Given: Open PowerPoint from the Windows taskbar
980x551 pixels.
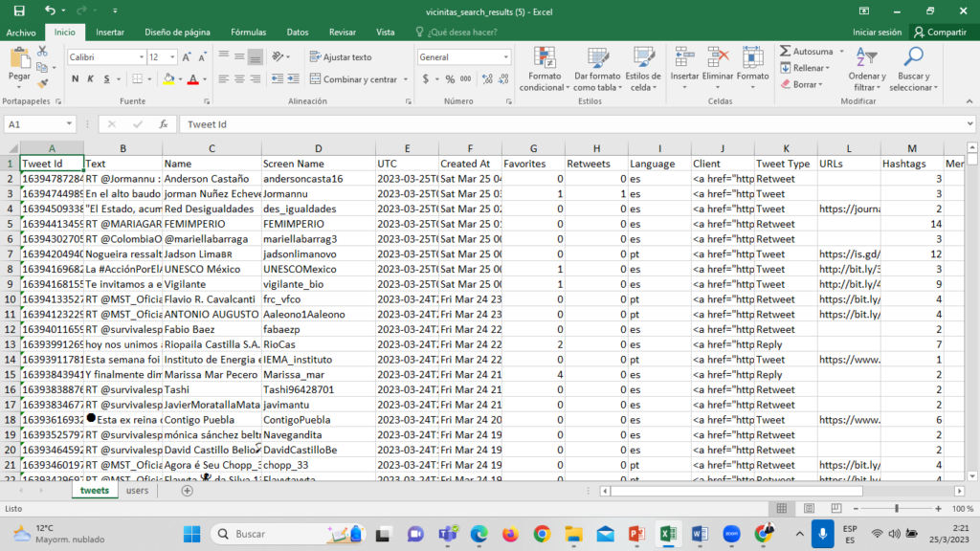Looking at the screenshot, I should tap(636, 533).
